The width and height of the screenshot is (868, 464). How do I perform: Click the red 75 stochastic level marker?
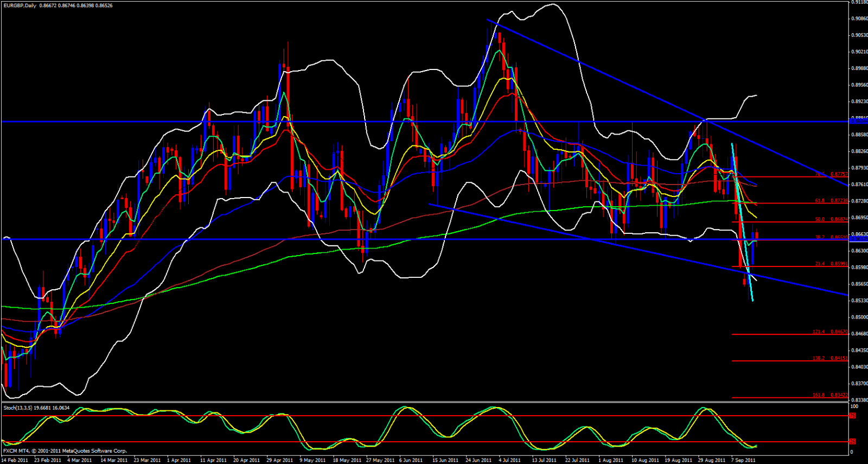pyautogui.click(x=852, y=416)
